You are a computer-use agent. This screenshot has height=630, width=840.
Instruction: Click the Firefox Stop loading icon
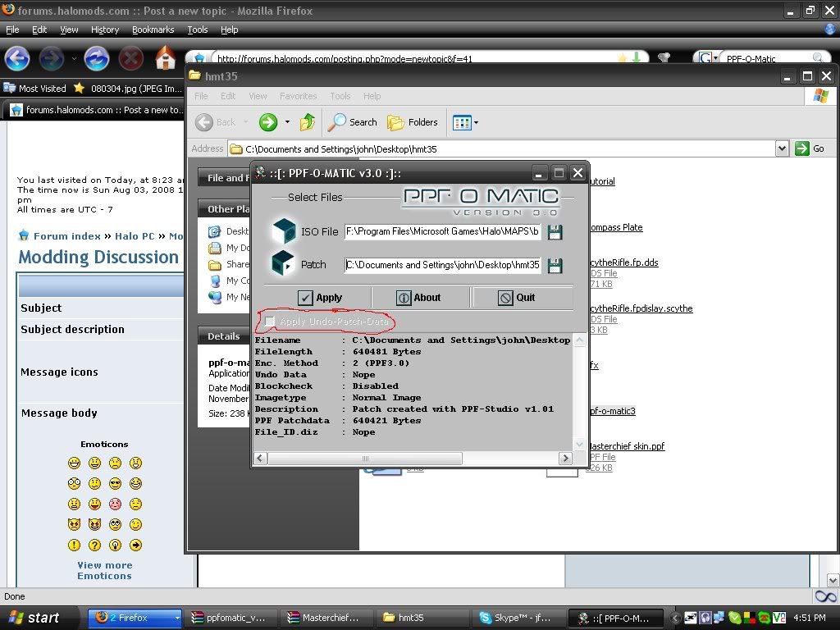pos(130,58)
